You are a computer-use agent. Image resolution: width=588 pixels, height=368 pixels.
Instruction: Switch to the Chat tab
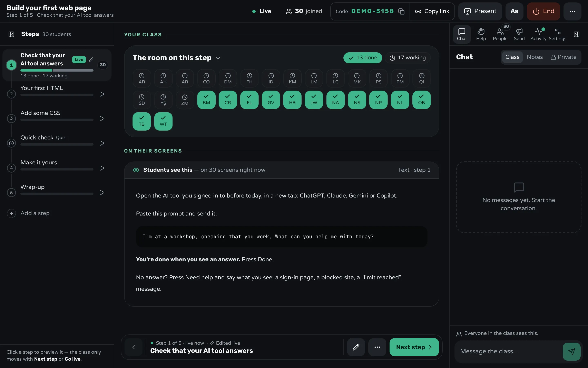(462, 34)
